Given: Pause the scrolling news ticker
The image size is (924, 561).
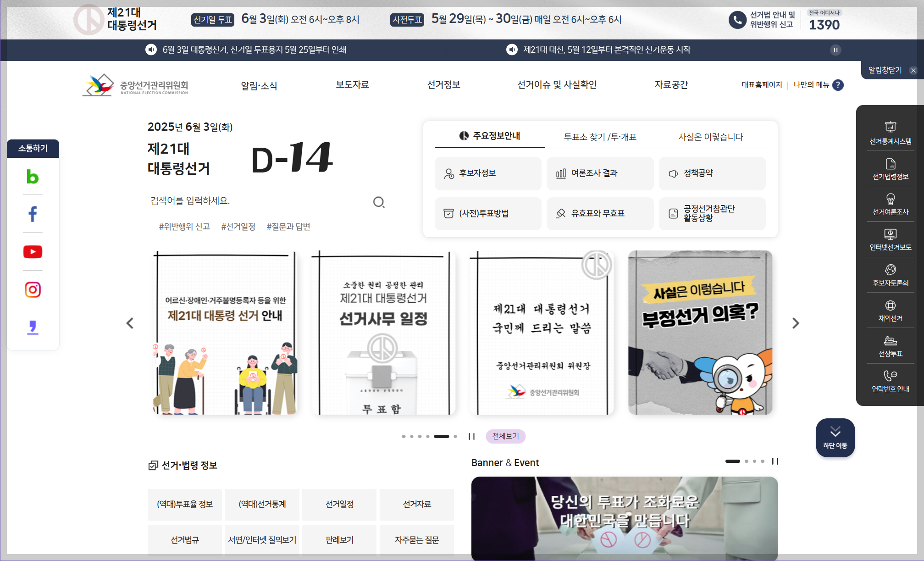Looking at the screenshot, I should click(x=835, y=50).
